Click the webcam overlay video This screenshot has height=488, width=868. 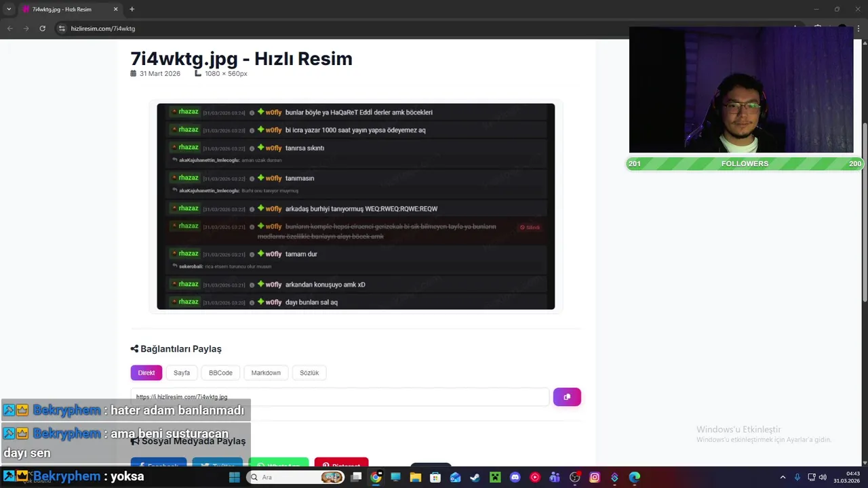tap(741, 90)
